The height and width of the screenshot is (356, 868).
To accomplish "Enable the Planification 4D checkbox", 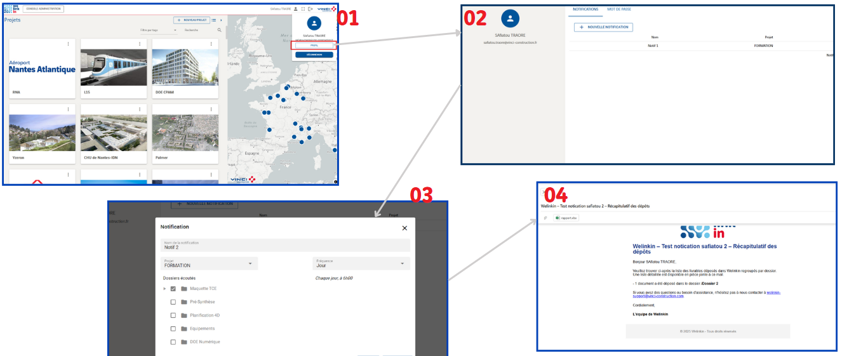I will click(x=173, y=315).
